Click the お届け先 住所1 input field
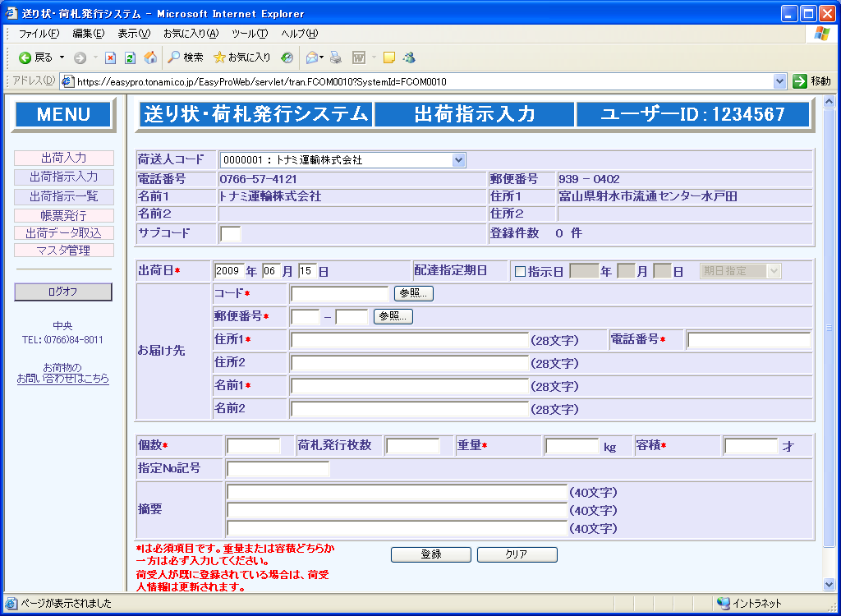 click(x=410, y=340)
